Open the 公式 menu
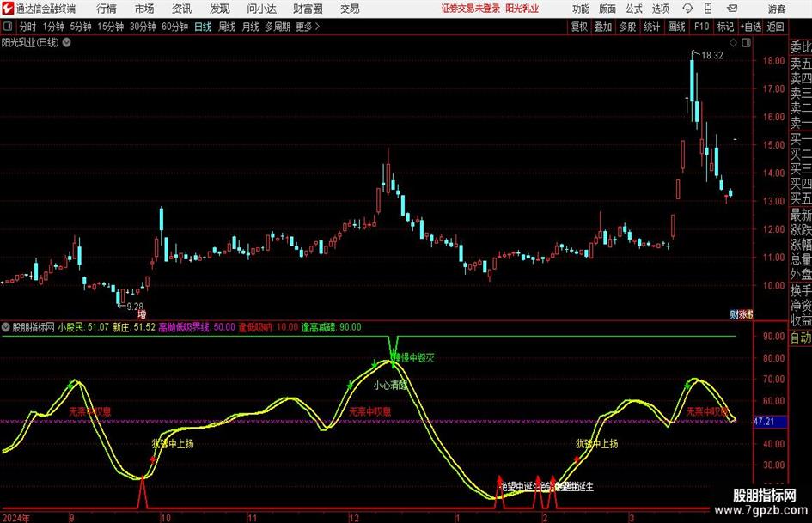812x523 pixels. coord(634,9)
